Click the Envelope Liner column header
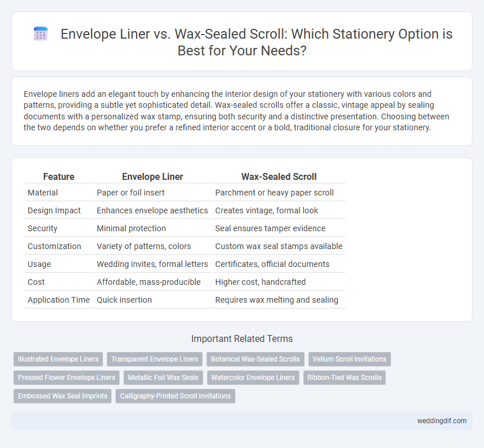This screenshot has height=448, width=484. [153, 177]
